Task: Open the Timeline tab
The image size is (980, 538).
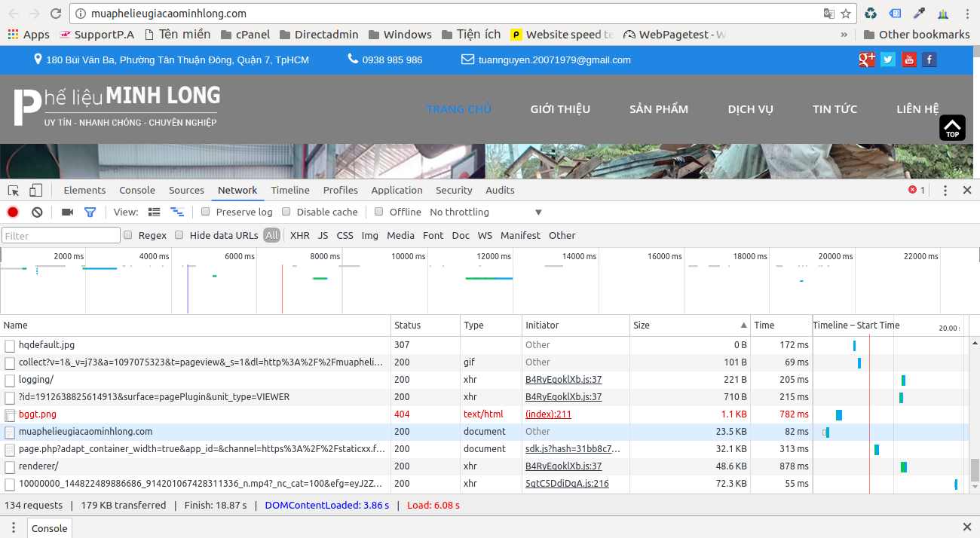Action: pyautogui.click(x=290, y=191)
